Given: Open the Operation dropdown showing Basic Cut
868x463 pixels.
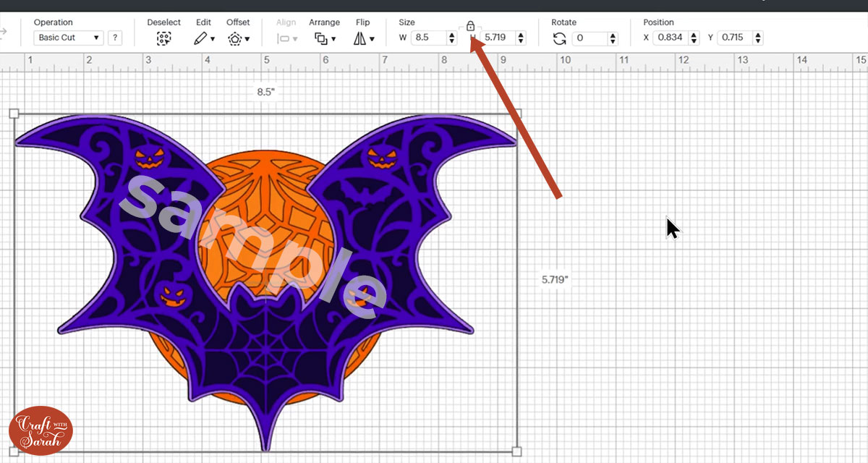Looking at the screenshot, I should point(68,37).
